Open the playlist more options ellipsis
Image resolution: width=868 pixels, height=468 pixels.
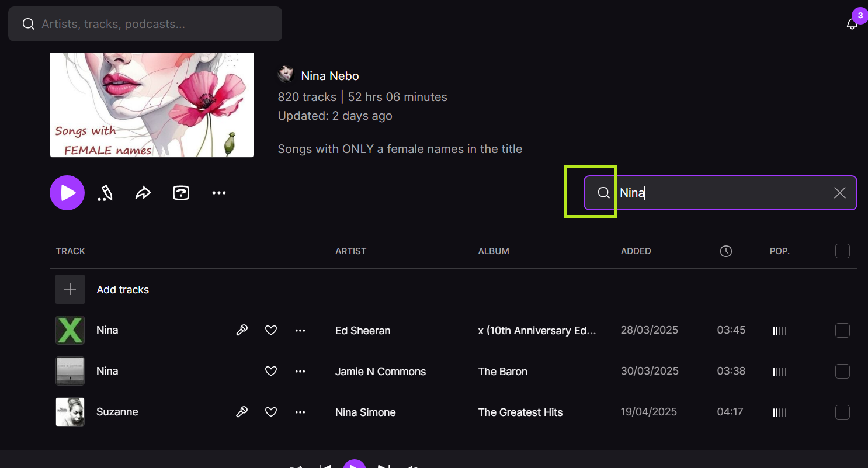tap(219, 193)
